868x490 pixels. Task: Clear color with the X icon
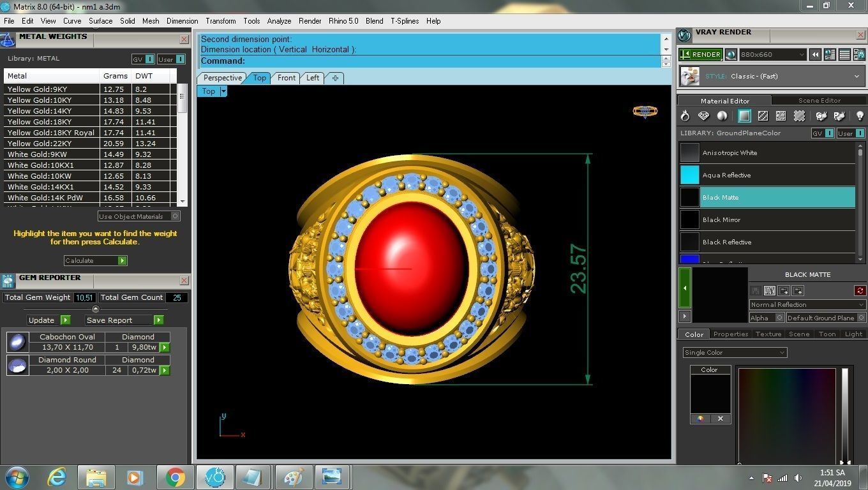(x=721, y=419)
